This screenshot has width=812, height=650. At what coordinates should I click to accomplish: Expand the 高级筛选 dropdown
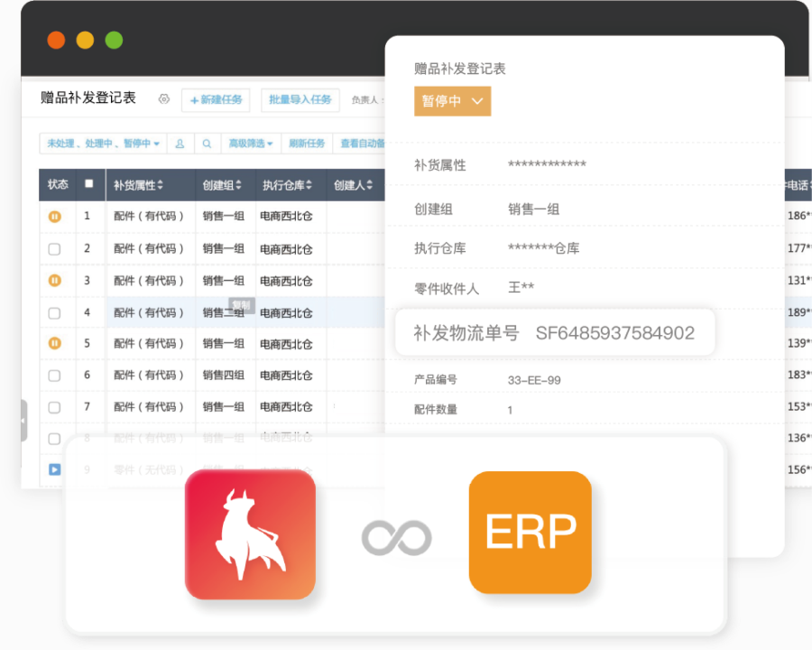(251, 144)
